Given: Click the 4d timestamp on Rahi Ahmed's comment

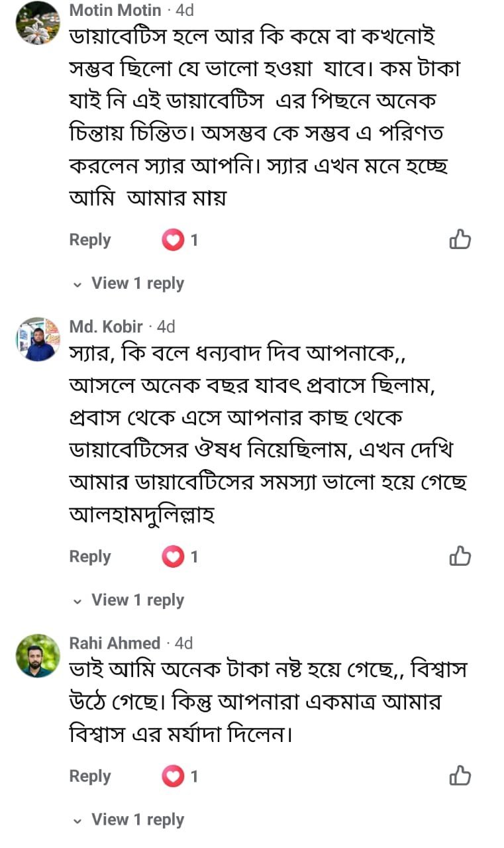Looking at the screenshot, I should (183, 643).
